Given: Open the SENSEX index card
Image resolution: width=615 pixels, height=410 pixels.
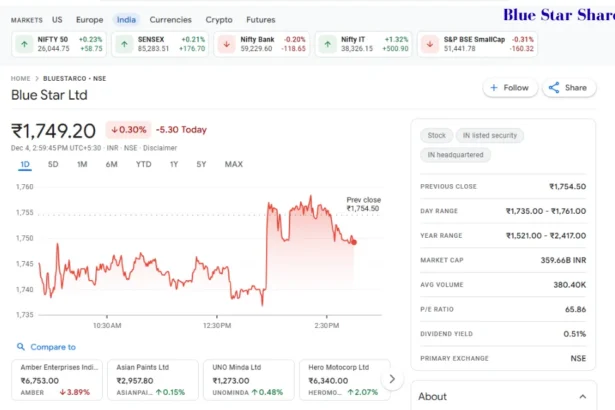Looking at the screenshot, I should (160, 44).
